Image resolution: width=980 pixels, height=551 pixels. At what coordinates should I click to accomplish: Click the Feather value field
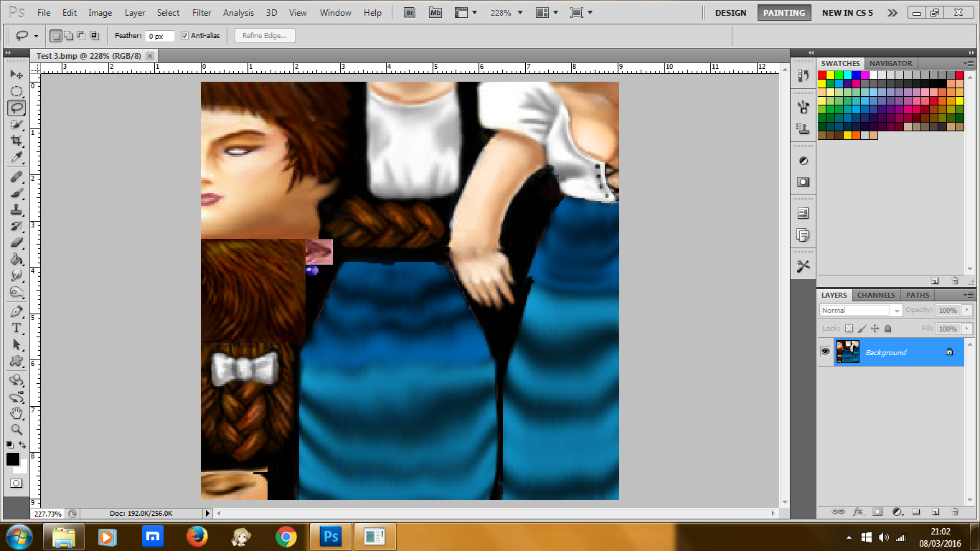pos(160,36)
